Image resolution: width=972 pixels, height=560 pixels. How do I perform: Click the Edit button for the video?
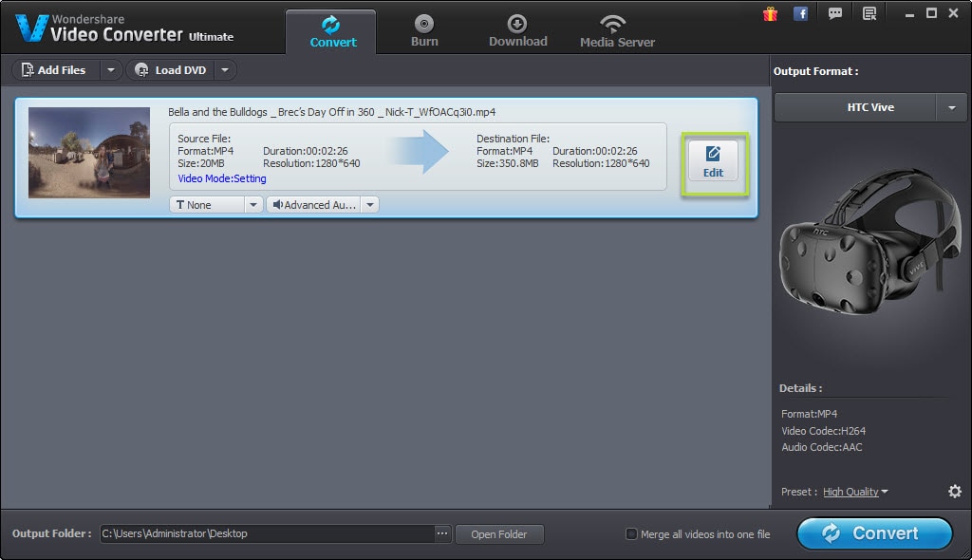coord(713,161)
